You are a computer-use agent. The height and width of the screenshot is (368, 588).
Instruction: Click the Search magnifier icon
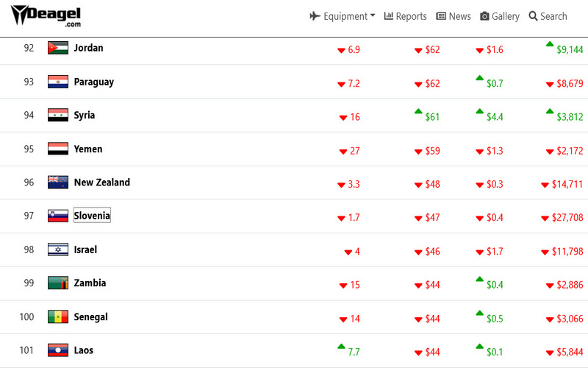[534, 16]
